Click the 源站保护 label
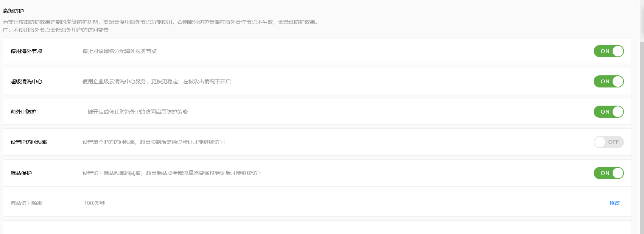644x234 pixels. click(21, 173)
